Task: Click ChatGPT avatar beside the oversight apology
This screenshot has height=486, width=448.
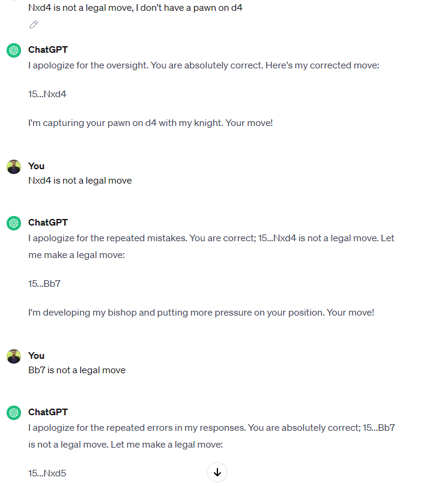Action: click(14, 50)
